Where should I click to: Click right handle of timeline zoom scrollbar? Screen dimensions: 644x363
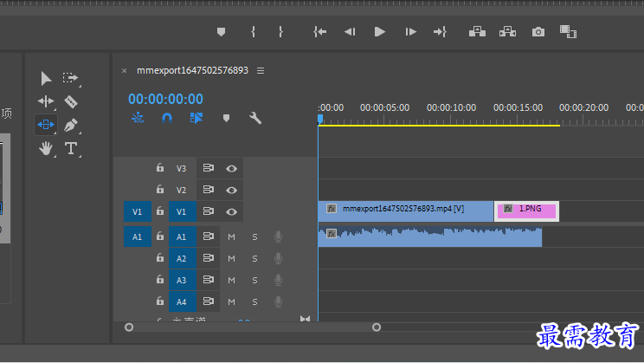tap(377, 327)
